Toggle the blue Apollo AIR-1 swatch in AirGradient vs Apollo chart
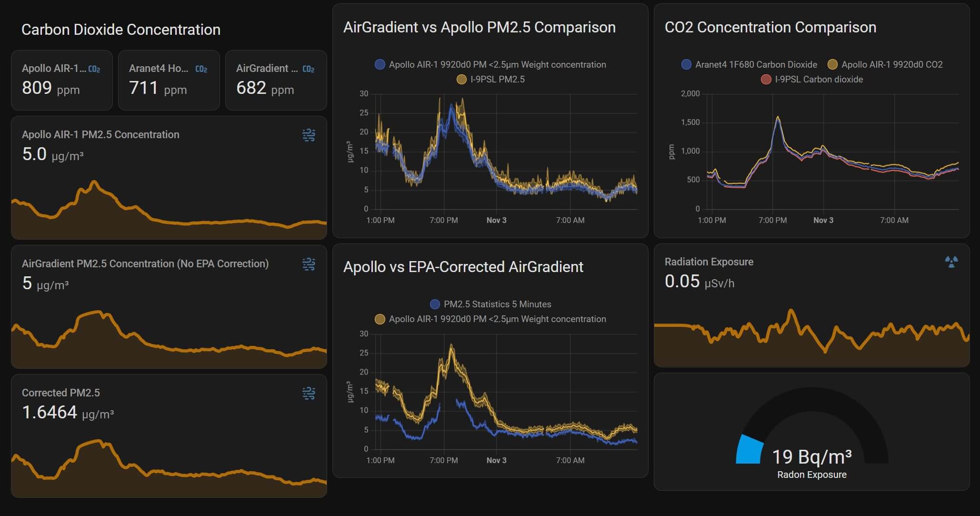 pos(380,64)
